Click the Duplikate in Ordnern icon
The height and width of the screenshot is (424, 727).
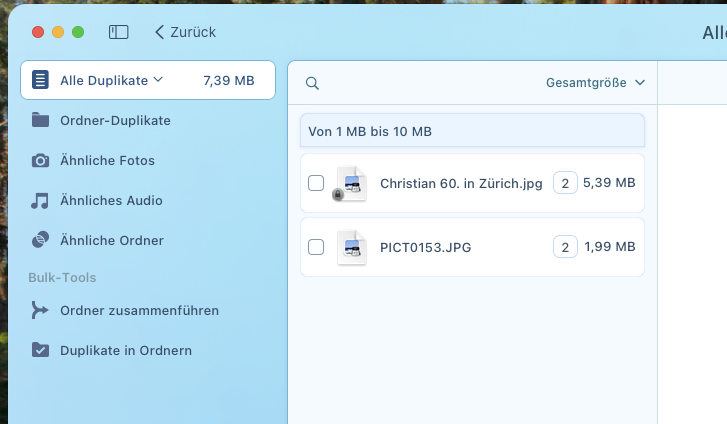click(x=40, y=351)
